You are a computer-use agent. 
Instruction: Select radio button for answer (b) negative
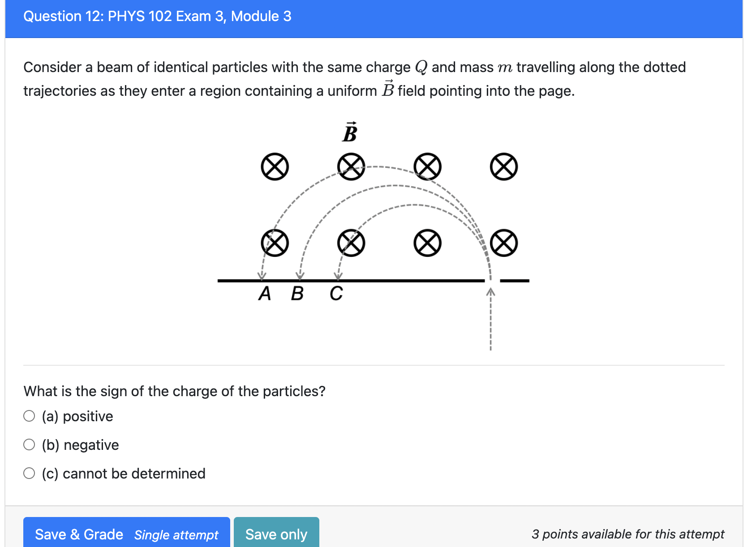point(29,444)
